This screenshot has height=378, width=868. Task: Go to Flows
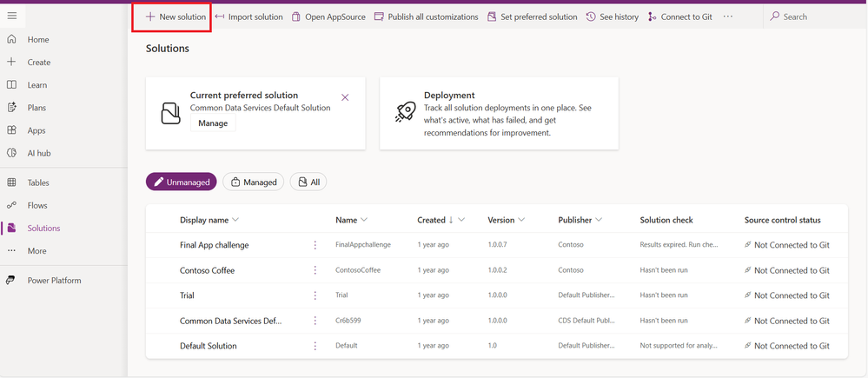pos(37,205)
